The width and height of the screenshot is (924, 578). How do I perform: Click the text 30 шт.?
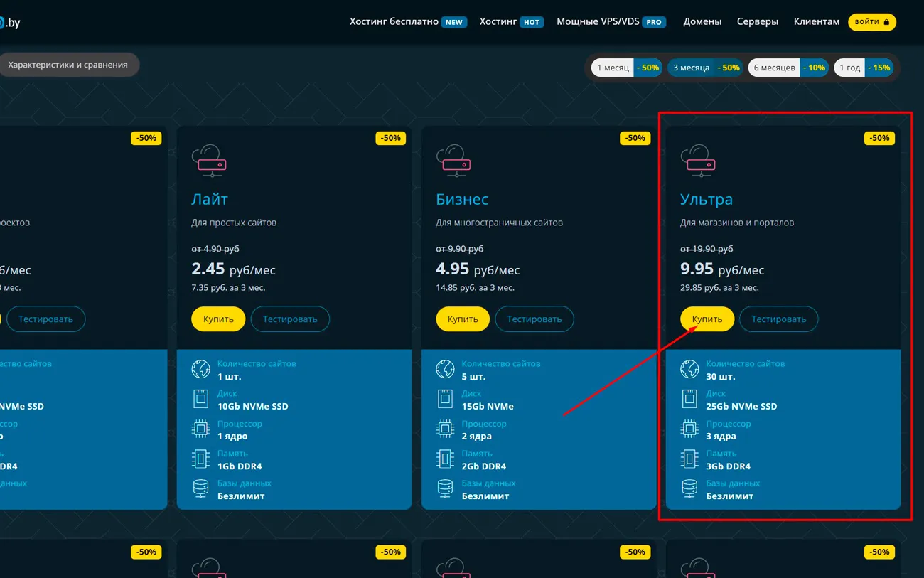coord(721,377)
